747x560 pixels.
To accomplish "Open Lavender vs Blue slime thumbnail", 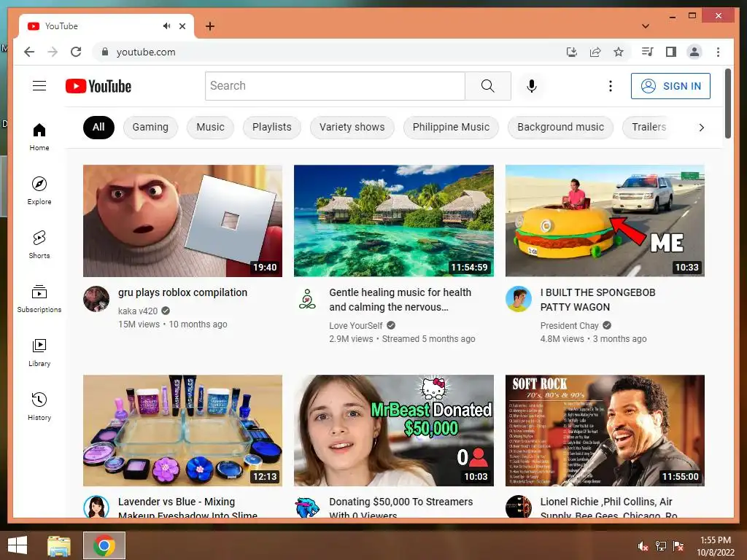I will [x=182, y=430].
